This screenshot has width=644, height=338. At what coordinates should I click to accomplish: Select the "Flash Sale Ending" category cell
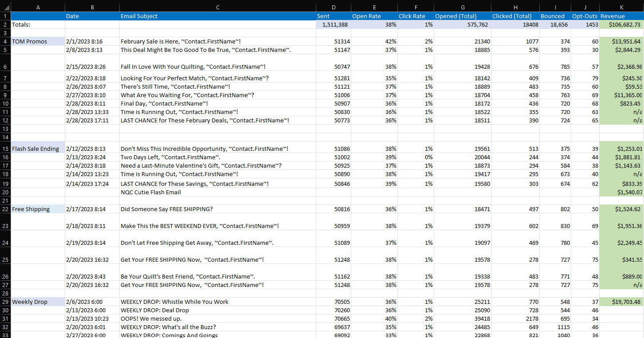(x=38, y=149)
